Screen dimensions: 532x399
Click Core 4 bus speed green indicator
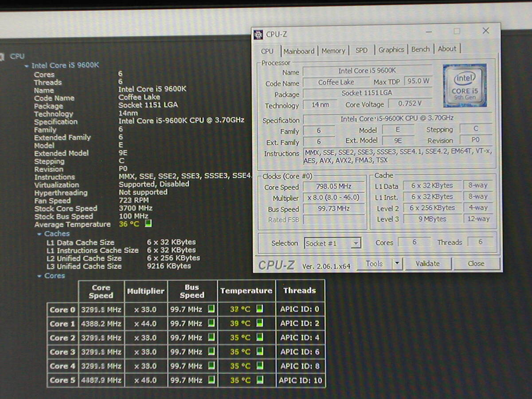click(x=211, y=366)
